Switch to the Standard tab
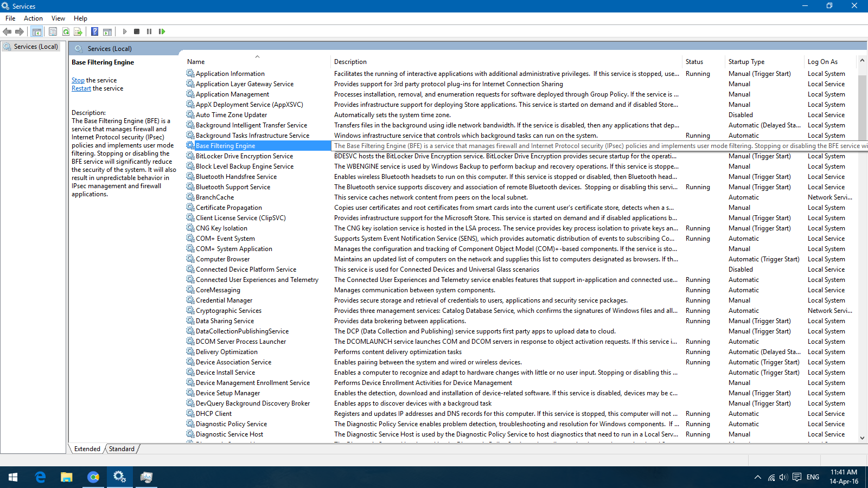 click(122, 449)
